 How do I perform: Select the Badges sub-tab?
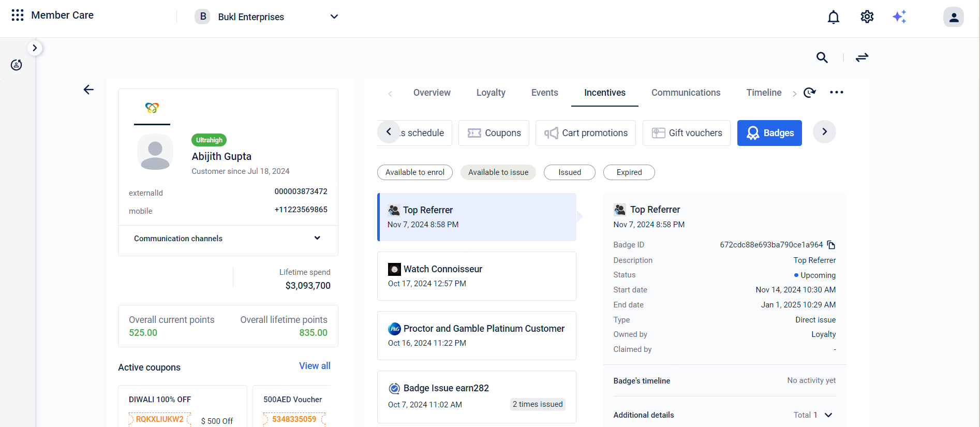point(769,133)
